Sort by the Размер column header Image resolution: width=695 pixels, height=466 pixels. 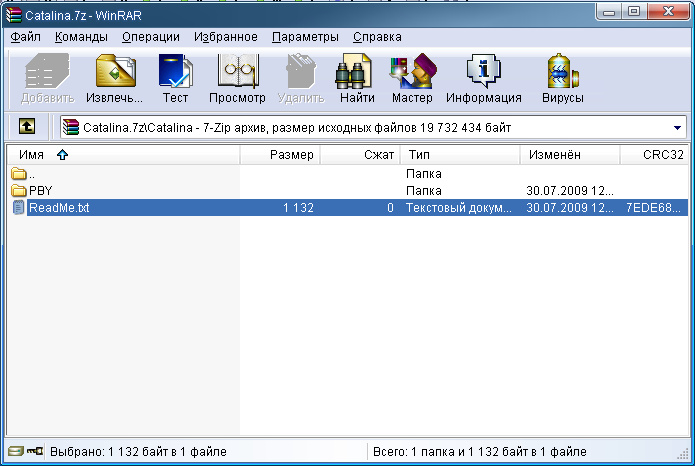(x=280, y=155)
